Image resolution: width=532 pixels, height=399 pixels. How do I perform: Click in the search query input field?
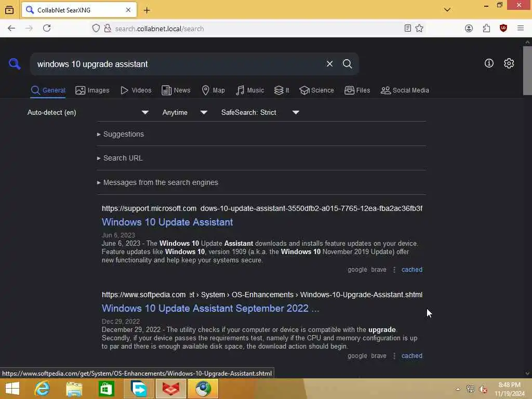[x=178, y=64]
